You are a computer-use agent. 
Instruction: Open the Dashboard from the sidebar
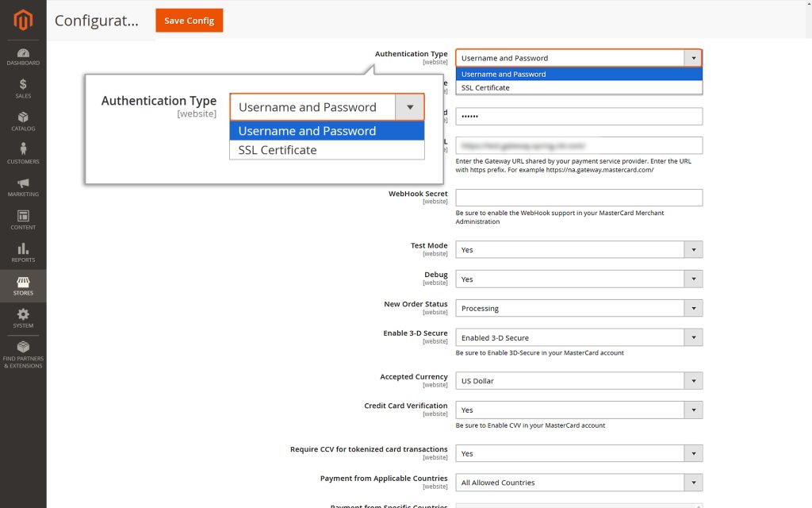[x=23, y=57]
